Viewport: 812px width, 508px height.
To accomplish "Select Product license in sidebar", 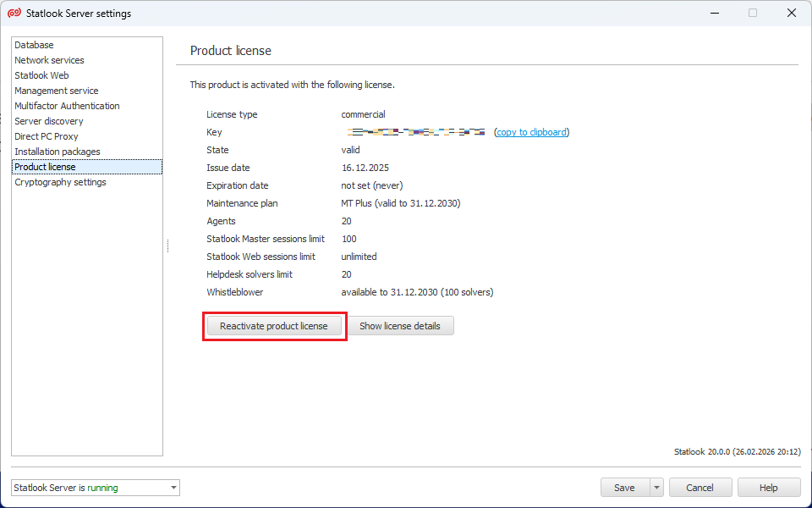I will [x=45, y=167].
